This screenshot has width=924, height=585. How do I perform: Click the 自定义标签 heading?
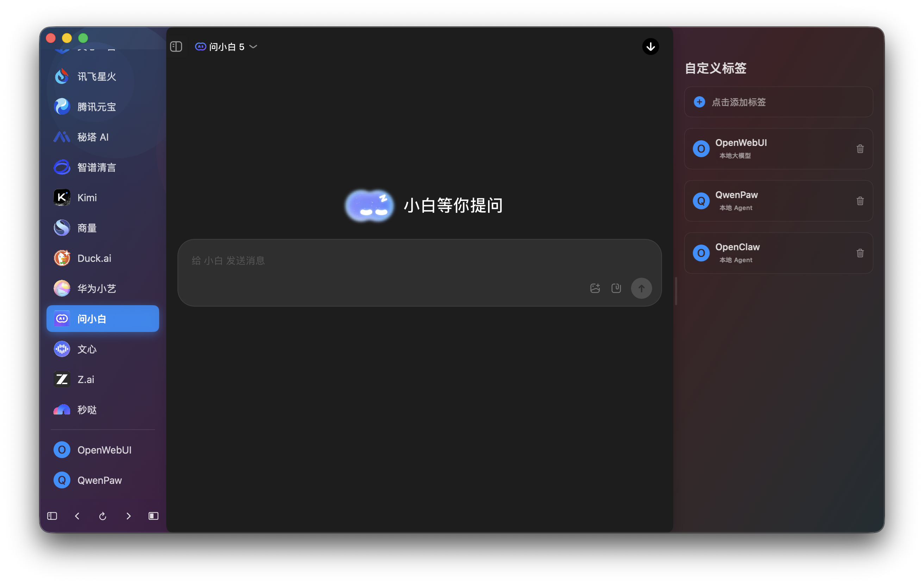click(715, 68)
